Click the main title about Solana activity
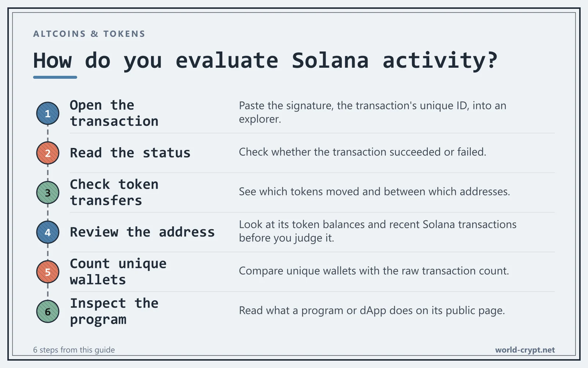 (x=265, y=61)
